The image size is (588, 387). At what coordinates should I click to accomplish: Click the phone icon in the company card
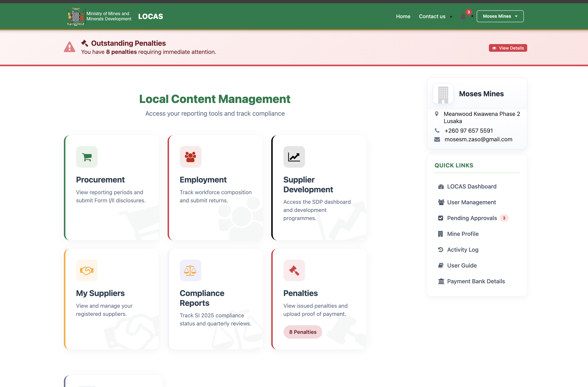coord(437,131)
